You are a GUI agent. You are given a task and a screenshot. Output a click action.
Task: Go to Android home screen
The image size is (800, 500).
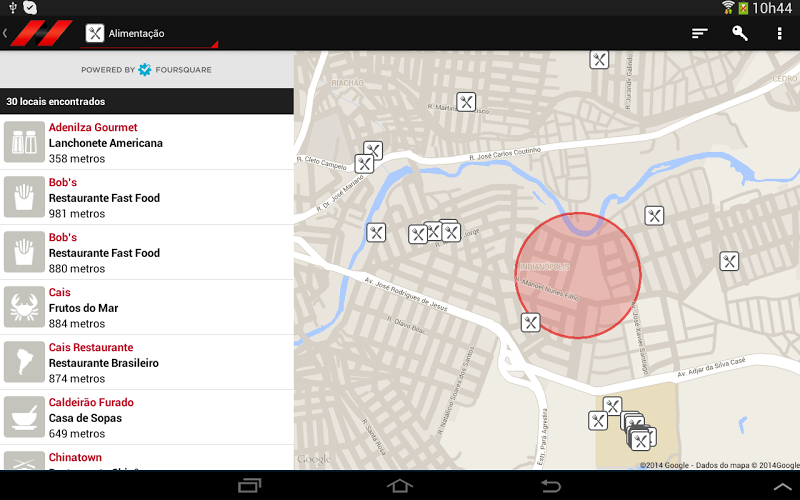click(x=399, y=485)
